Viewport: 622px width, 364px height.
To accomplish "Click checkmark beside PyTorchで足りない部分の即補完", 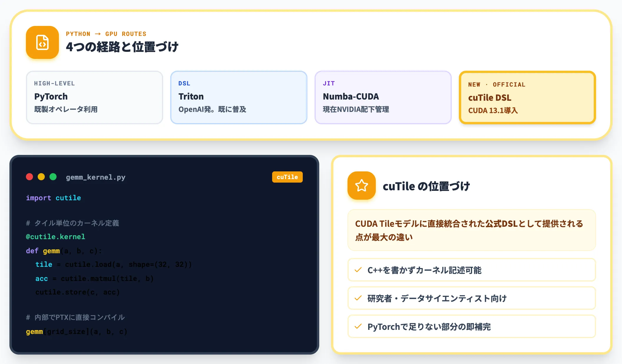I will (358, 326).
